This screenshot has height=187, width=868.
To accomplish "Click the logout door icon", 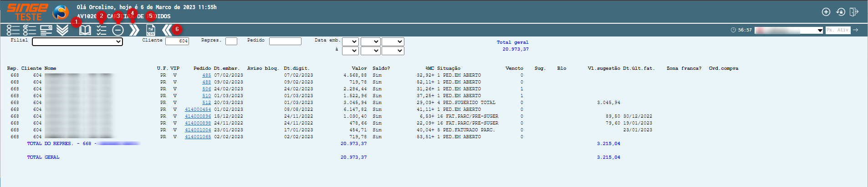I will click(x=854, y=12).
